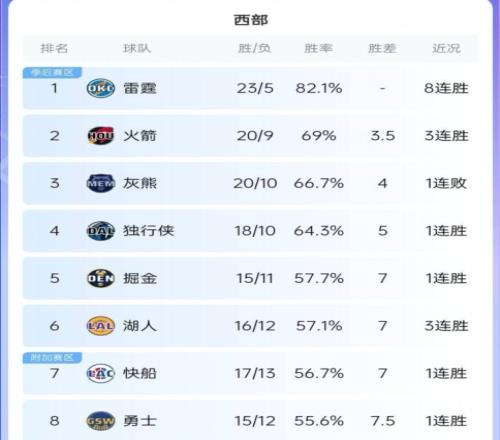Select the Mavericks DAL team logo
Screen dimensions: 500x440
101,231
